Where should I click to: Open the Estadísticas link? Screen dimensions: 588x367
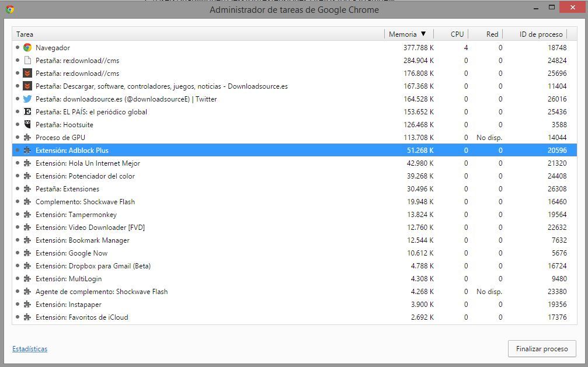[30, 349]
